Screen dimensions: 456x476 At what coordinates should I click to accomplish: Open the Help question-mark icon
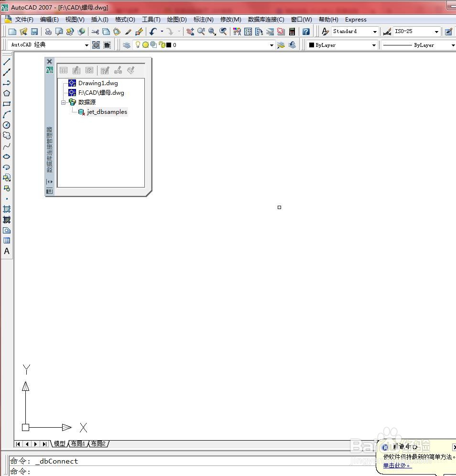click(x=306, y=32)
